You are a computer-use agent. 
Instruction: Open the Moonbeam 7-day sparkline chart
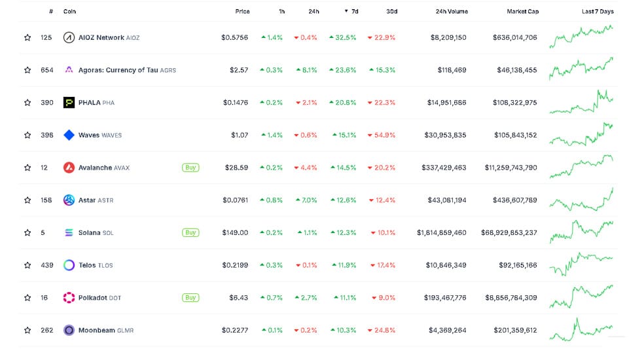581,329
